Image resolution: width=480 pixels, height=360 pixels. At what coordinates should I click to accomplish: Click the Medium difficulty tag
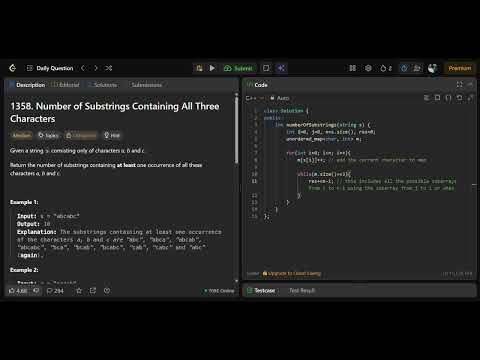point(21,135)
